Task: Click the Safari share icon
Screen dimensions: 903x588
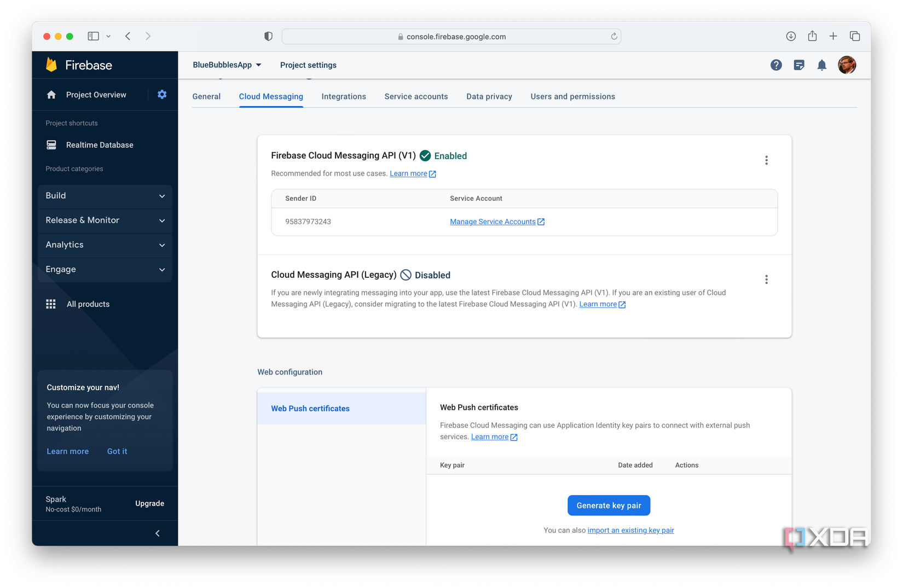Action: (812, 36)
